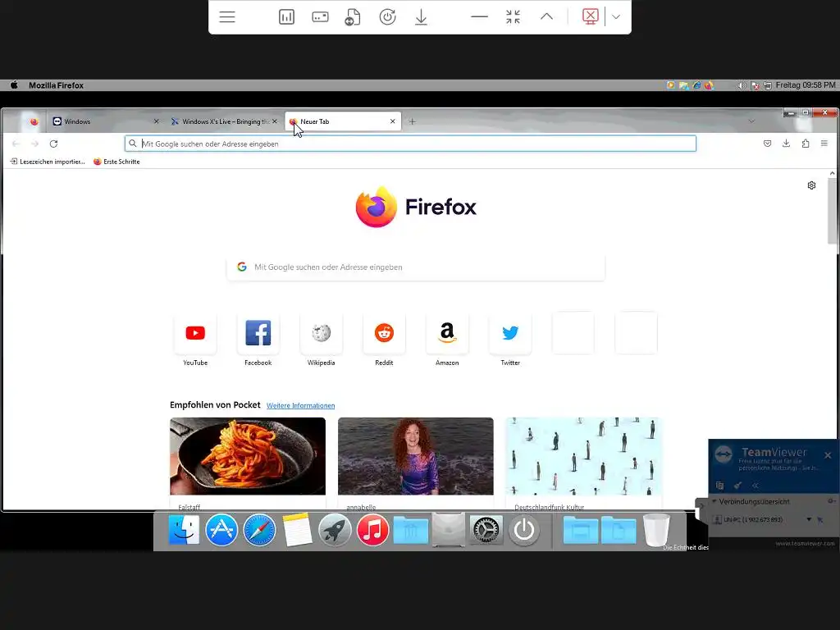End the remote session with the red monitor icon

click(590, 16)
